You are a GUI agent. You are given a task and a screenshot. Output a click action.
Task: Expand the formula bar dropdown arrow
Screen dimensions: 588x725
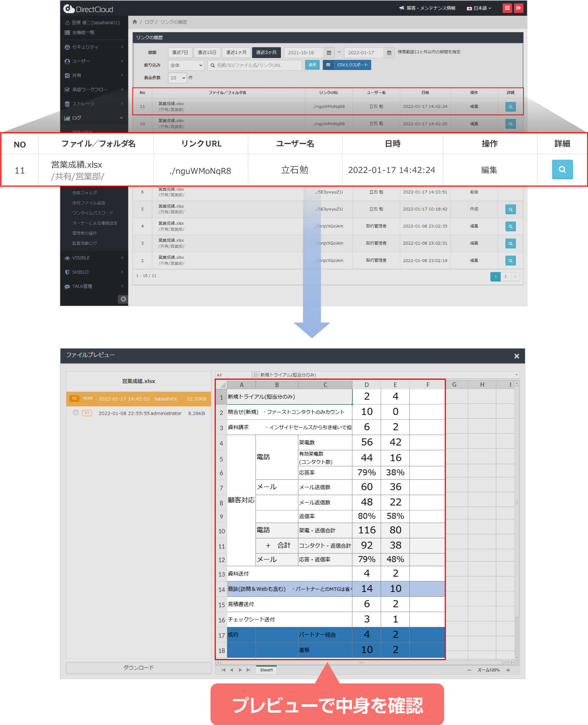(516, 375)
